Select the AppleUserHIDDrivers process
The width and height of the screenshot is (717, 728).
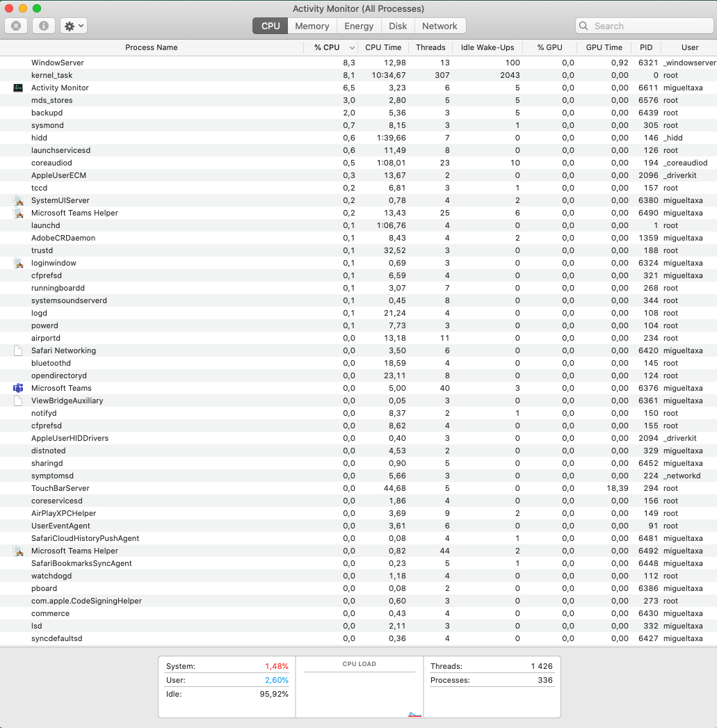coord(359,439)
